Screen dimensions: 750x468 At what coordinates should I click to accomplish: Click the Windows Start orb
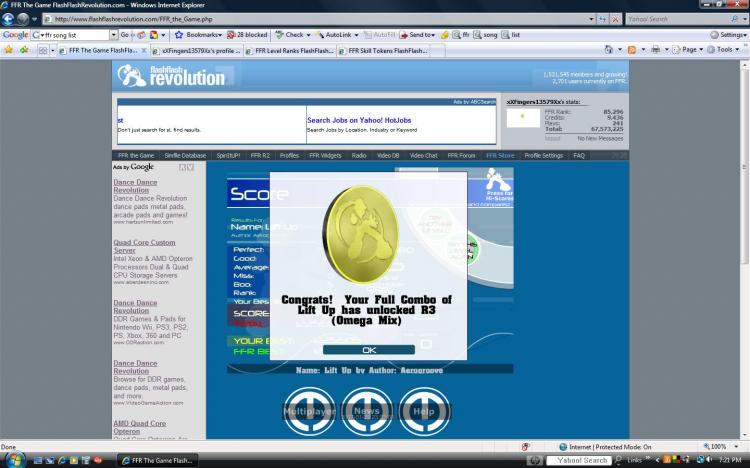tap(15, 460)
